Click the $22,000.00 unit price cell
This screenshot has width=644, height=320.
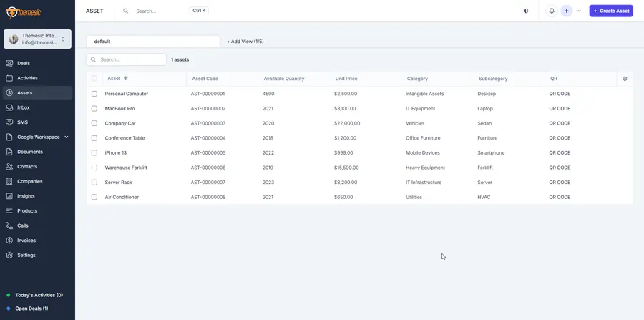(x=347, y=123)
